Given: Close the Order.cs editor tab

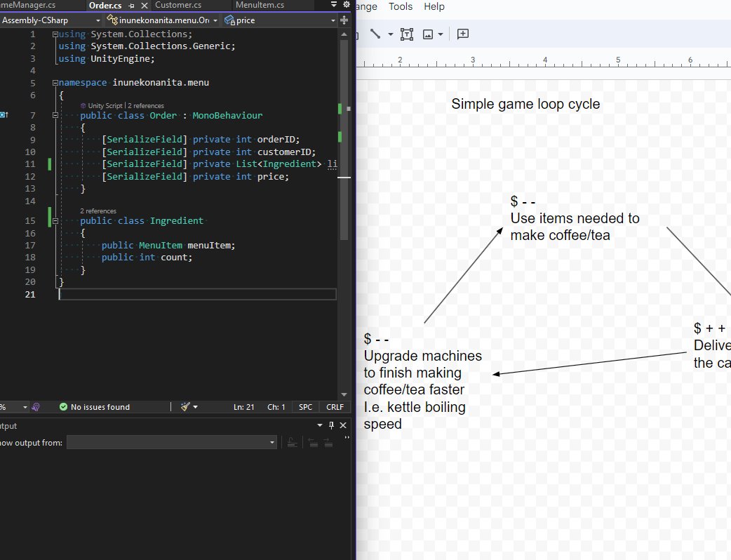Looking at the screenshot, I should tap(145, 6).
